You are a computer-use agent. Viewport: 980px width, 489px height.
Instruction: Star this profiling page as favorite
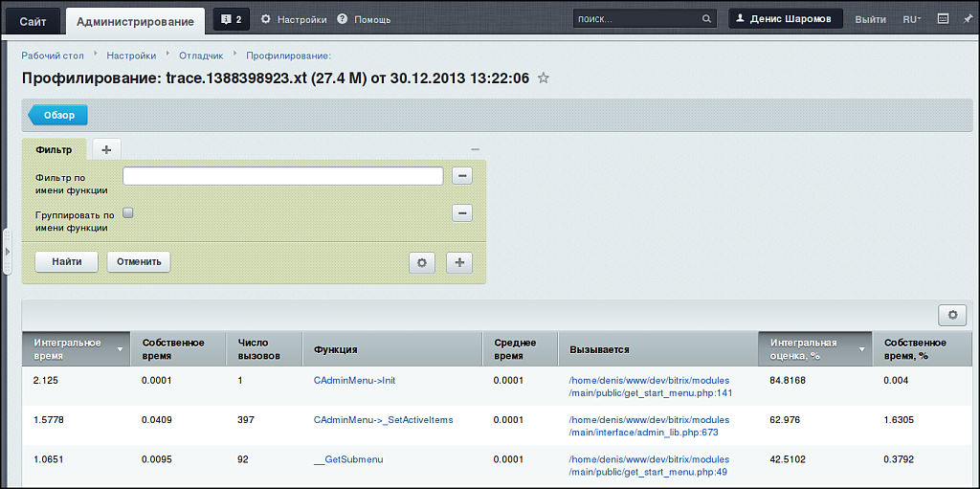tap(544, 78)
